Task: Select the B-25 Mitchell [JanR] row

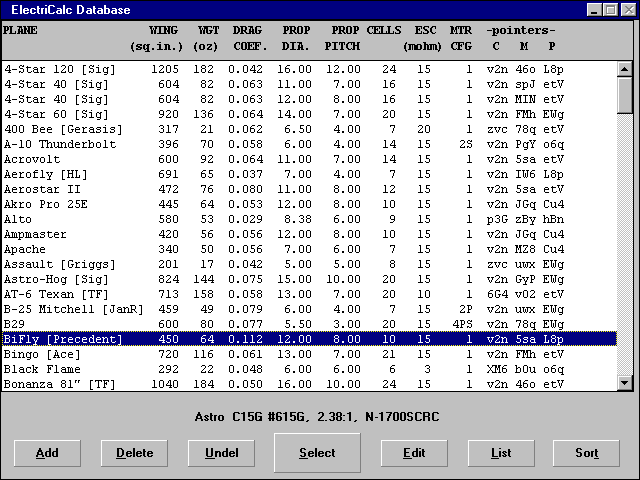Action: tap(309, 309)
